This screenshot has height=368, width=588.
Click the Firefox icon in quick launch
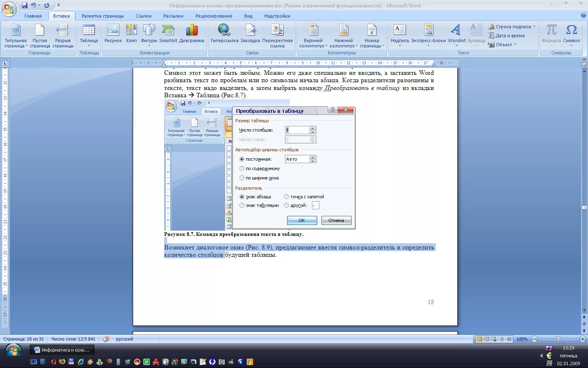coord(62,362)
